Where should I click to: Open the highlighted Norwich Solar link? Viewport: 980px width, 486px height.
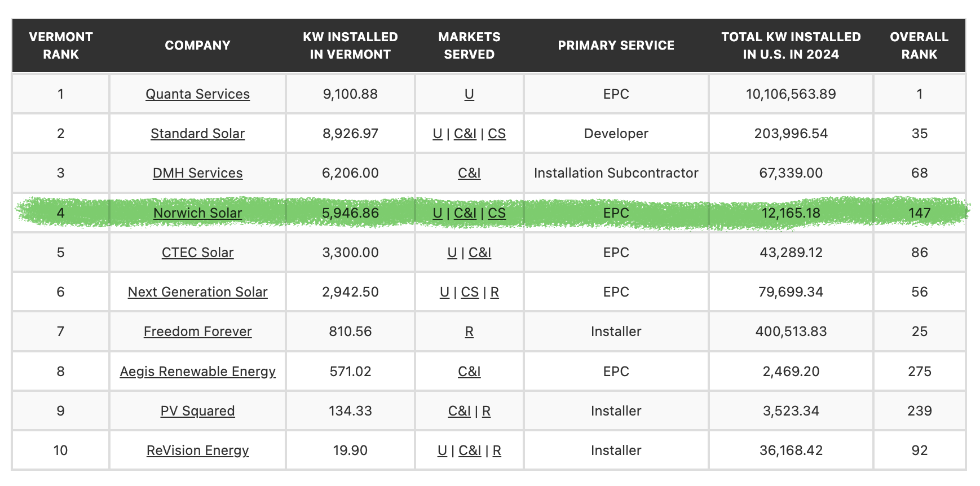(197, 213)
